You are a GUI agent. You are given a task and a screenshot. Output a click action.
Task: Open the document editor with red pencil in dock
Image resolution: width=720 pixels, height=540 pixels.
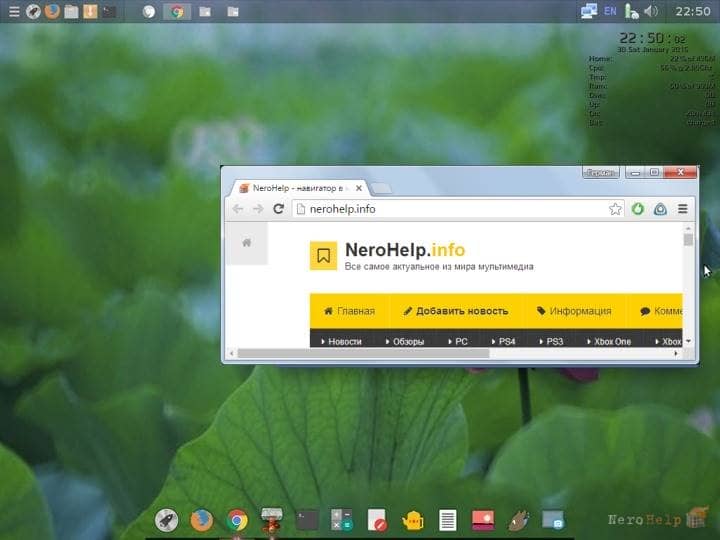pos(377,520)
